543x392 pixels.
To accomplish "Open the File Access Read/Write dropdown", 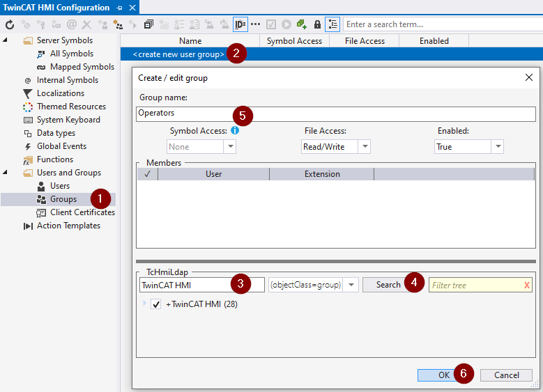I will pyautogui.click(x=365, y=147).
